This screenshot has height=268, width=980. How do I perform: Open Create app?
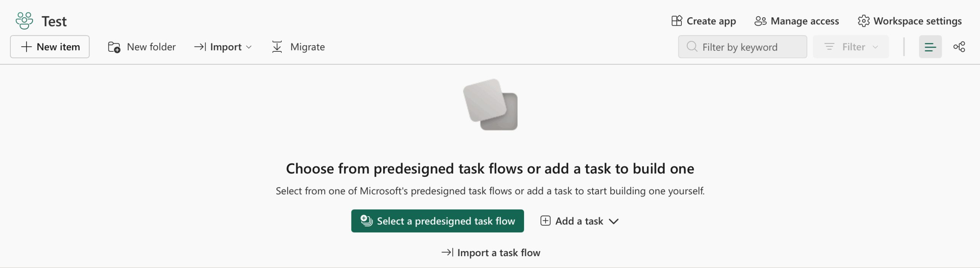point(704,21)
